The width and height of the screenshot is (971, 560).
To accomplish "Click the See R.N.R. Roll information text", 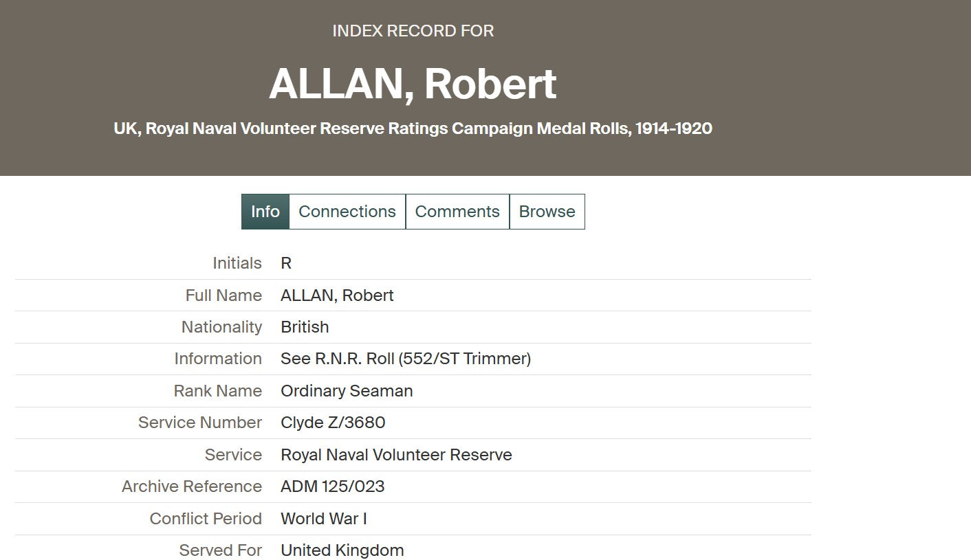I will point(406,359).
